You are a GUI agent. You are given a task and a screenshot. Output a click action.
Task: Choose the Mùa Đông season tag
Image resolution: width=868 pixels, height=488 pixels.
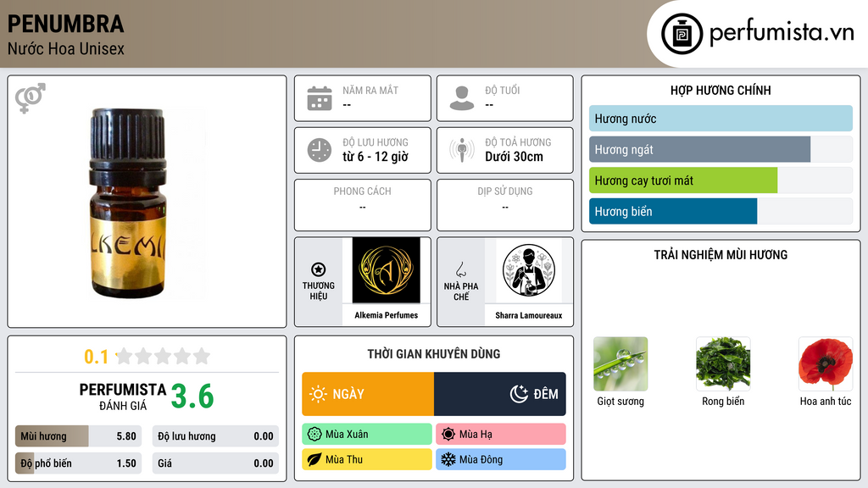[x=501, y=459]
